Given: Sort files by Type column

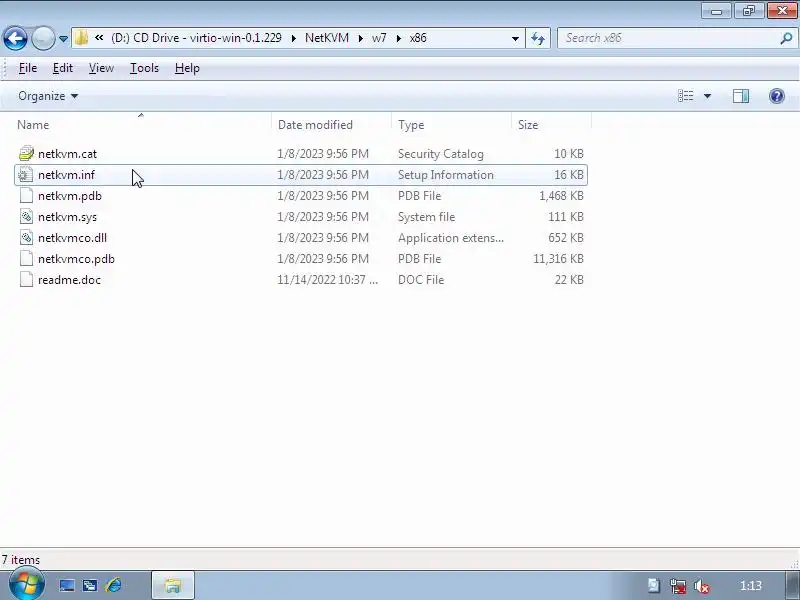Looking at the screenshot, I should (x=451, y=124).
